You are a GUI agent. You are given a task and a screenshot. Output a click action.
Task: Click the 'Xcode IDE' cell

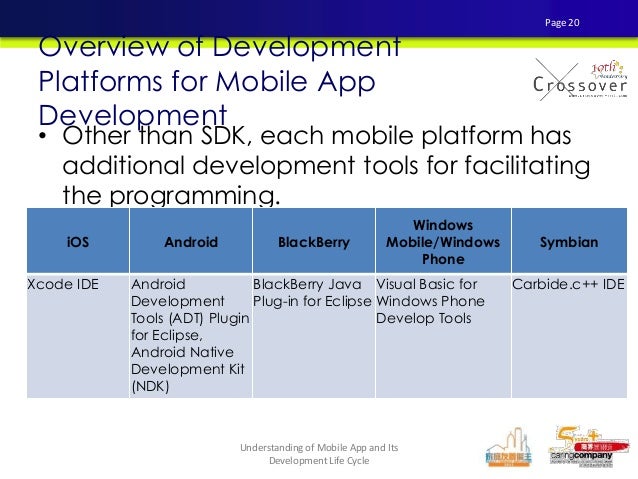click(78, 336)
